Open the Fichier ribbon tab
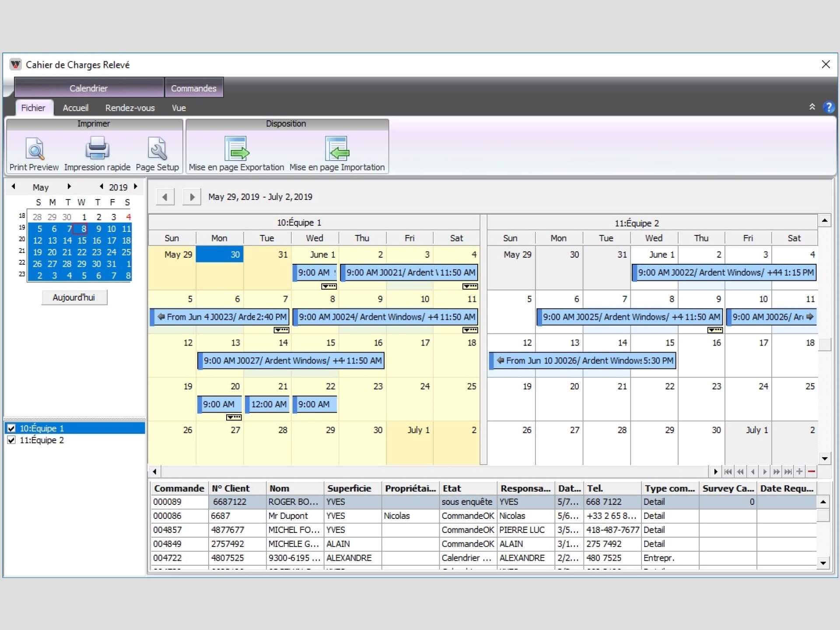Viewport: 840px width, 630px height. click(33, 108)
